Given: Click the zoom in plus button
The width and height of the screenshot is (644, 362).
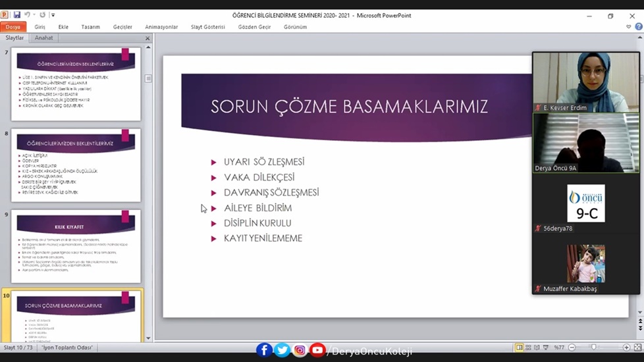Looking at the screenshot, I should pyautogui.click(x=626, y=348).
